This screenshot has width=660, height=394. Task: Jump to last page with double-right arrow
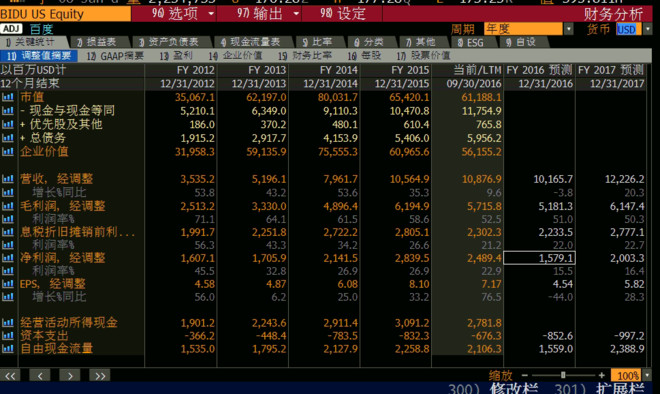click(100, 375)
